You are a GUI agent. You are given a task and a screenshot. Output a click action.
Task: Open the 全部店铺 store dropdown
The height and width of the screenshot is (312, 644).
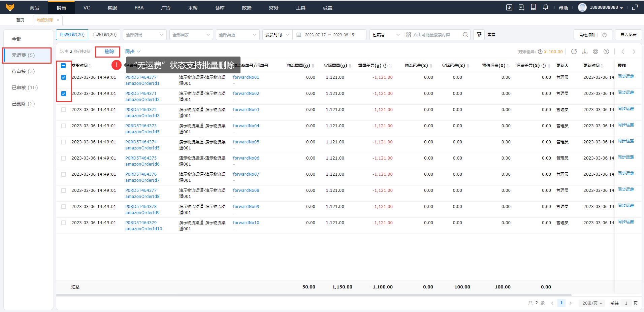click(144, 35)
